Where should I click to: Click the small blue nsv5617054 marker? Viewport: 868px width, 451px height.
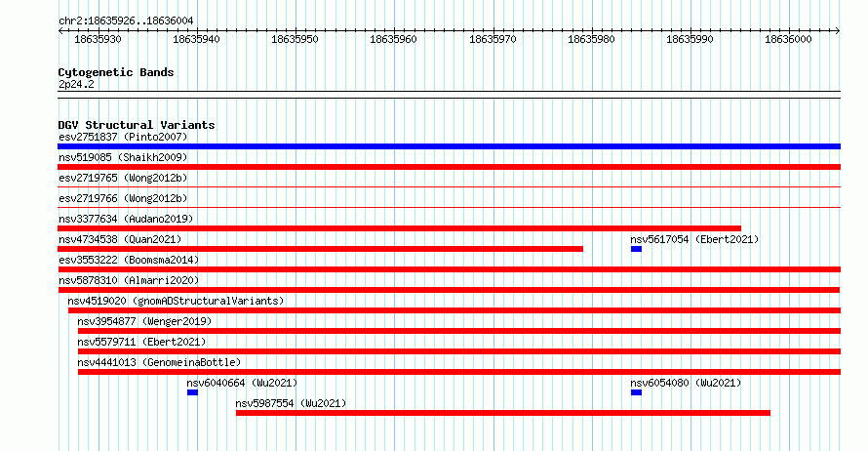(636, 249)
